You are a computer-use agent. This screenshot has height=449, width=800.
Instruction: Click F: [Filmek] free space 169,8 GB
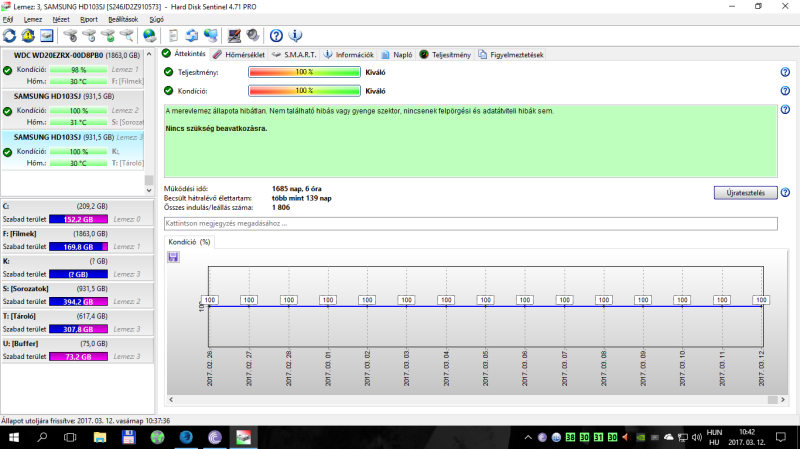[x=79, y=247]
